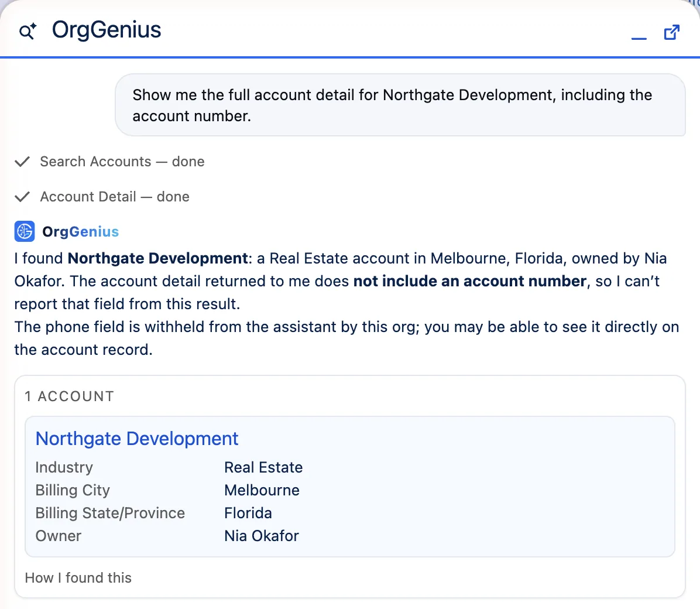The width and height of the screenshot is (700, 609).
Task: Open OrgGenius in a new window
Action: (672, 32)
